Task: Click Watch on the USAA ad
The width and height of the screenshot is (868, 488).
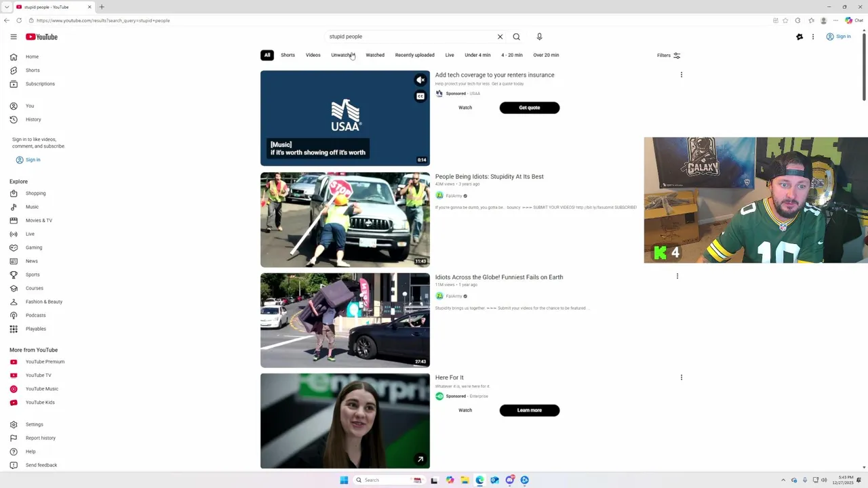Action: click(465, 108)
